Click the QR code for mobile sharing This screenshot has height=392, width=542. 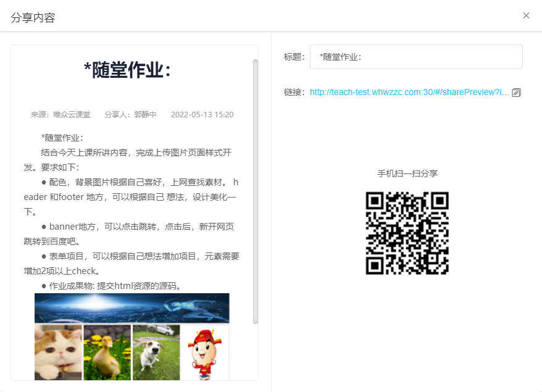(407, 233)
